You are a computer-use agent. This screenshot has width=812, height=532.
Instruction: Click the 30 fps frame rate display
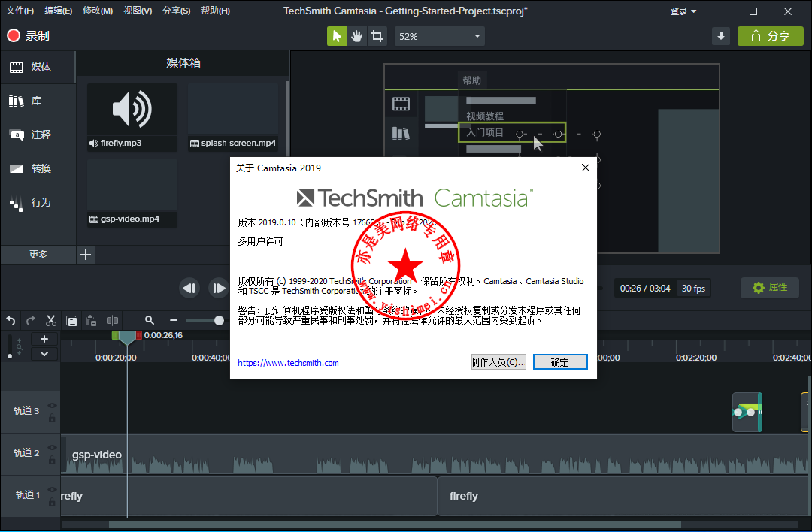coord(693,289)
